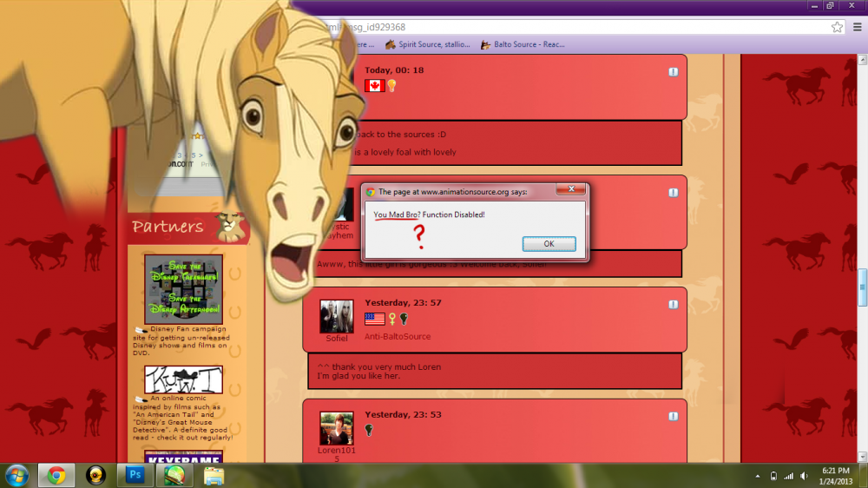
Task: Bookmark this page with the star icon
Action: [x=837, y=27]
